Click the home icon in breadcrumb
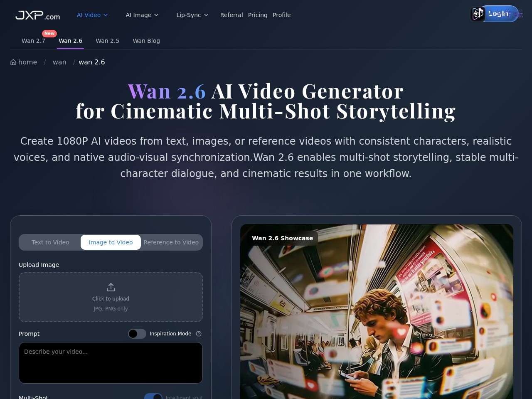The height and width of the screenshot is (399, 532). (x=13, y=62)
